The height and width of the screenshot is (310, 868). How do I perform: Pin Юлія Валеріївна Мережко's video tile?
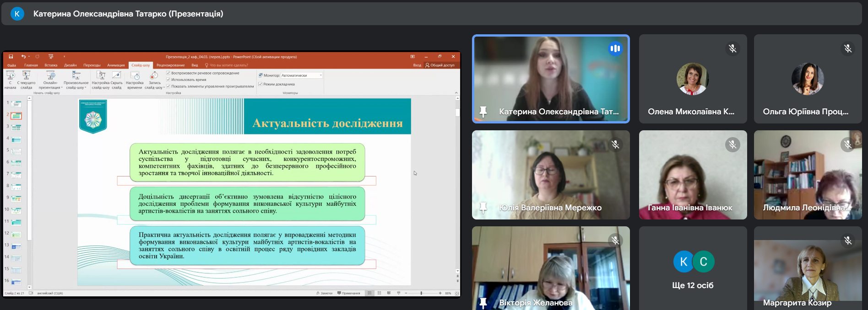coord(483,208)
